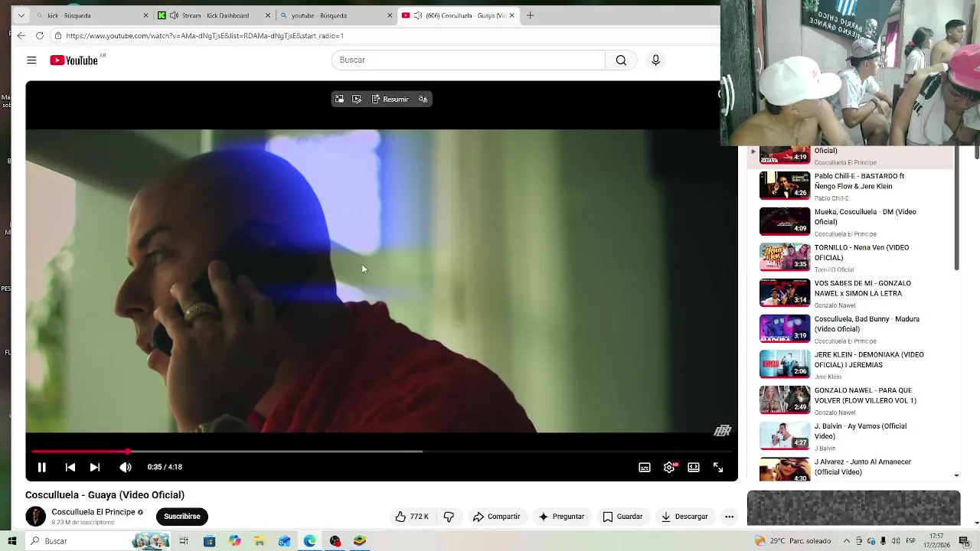
Task: Open Cosculluela El Principe channel avatar
Action: (x=36, y=517)
